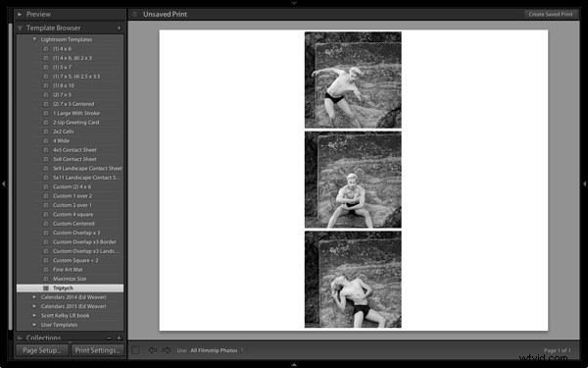The image size is (588, 368).
Task: Expand the User Templates folder
Action: 34,325
